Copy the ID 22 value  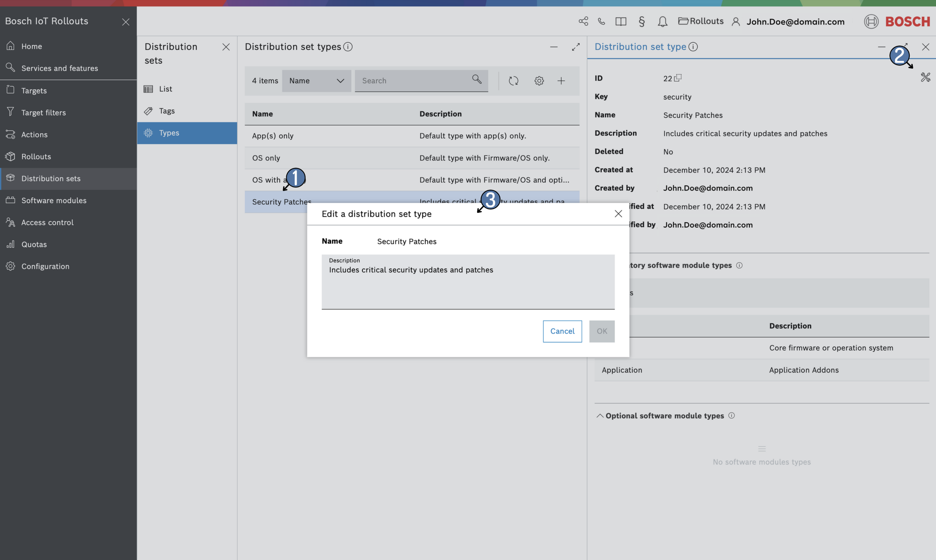tap(678, 78)
